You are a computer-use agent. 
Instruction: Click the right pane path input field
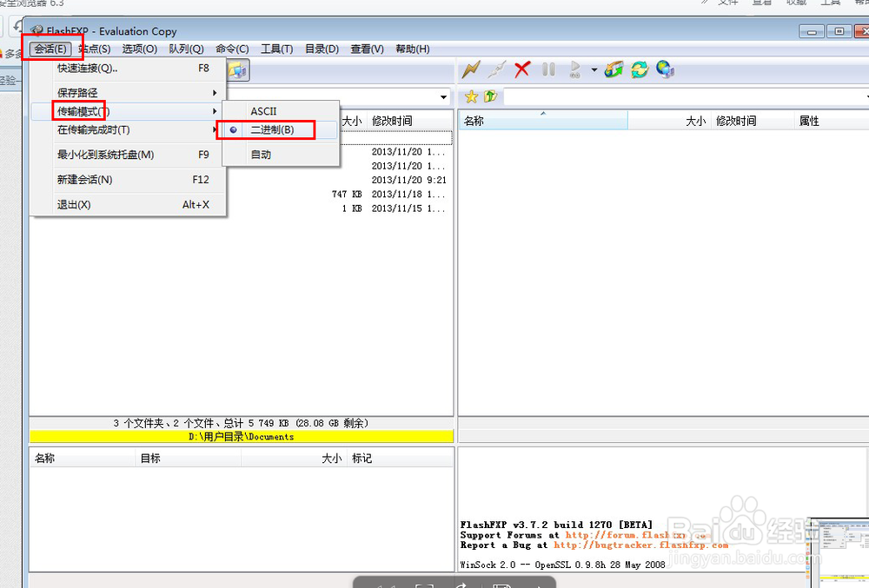click(x=685, y=97)
